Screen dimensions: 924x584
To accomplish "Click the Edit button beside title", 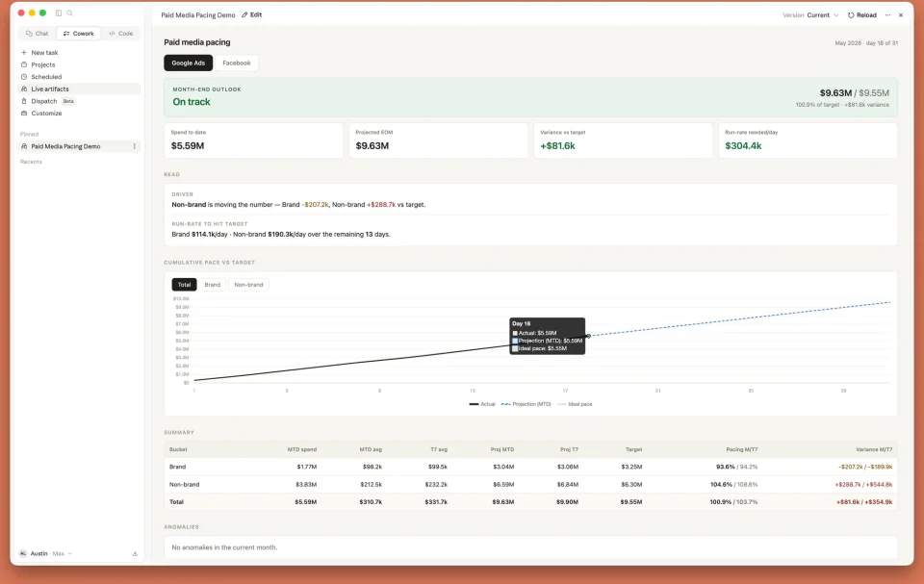I will tap(252, 14).
